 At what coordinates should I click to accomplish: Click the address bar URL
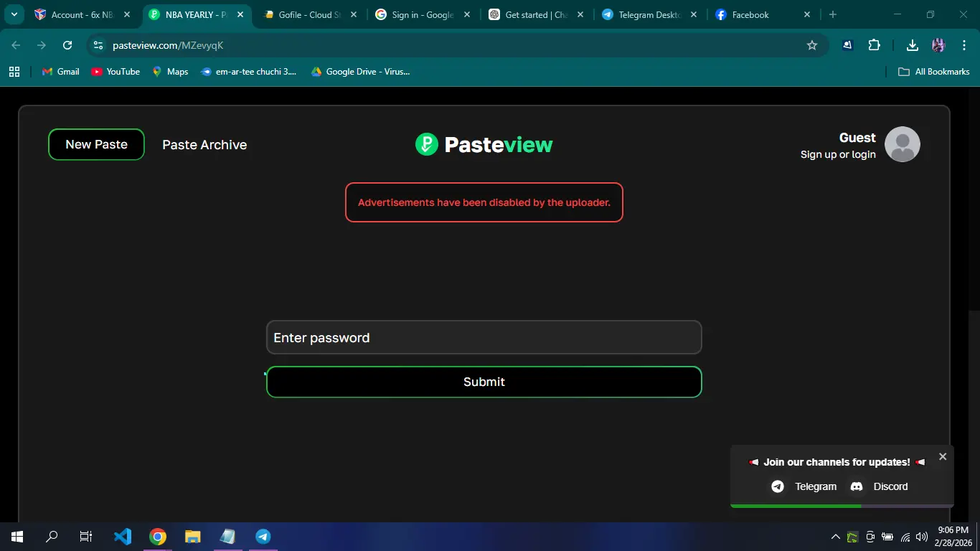pos(168,45)
